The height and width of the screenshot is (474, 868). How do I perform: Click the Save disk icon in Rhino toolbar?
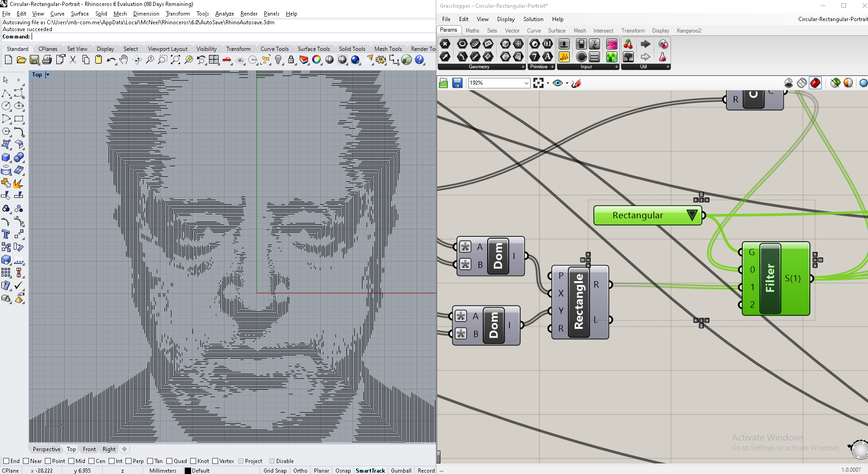click(34, 60)
